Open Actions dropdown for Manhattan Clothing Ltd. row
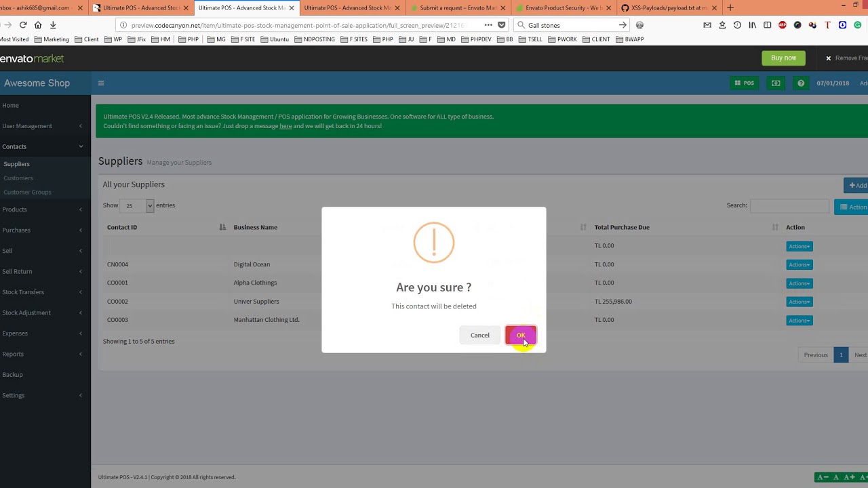This screenshot has height=488, width=868. click(800, 321)
